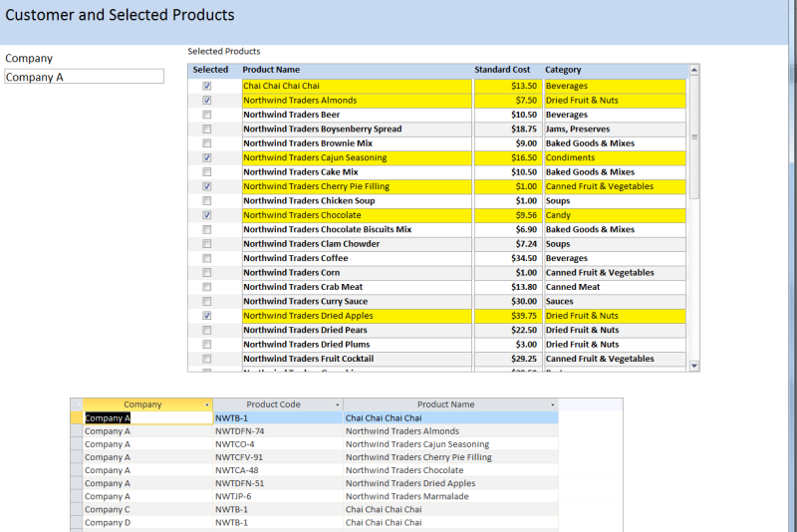Select the datasheet select-all corner box
Image resolution: width=797 pixels, height=532 pixels.
click(77, 404)
